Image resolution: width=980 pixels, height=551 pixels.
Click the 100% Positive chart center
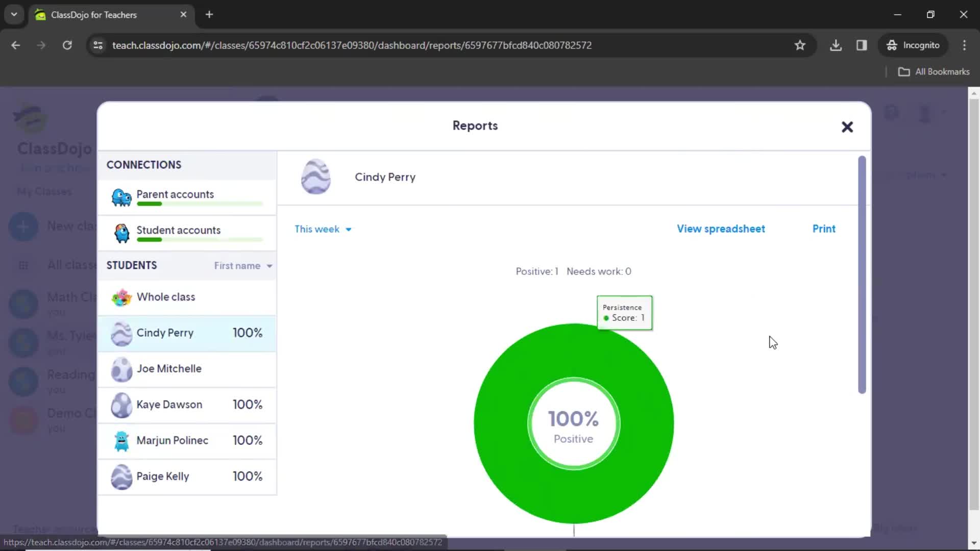[574, 424]
